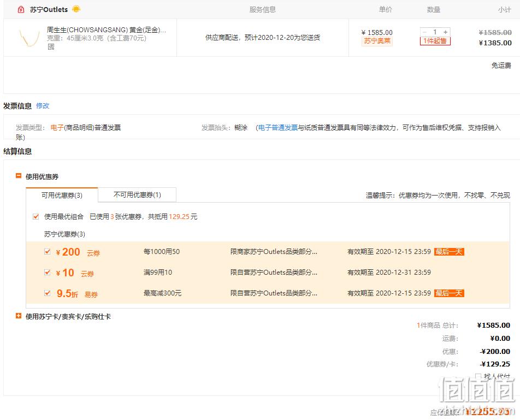Click the total amount ¥1585.00 in summary
Image resolution: width=520 pixels, height=420 pixels.
pos(493,325)
